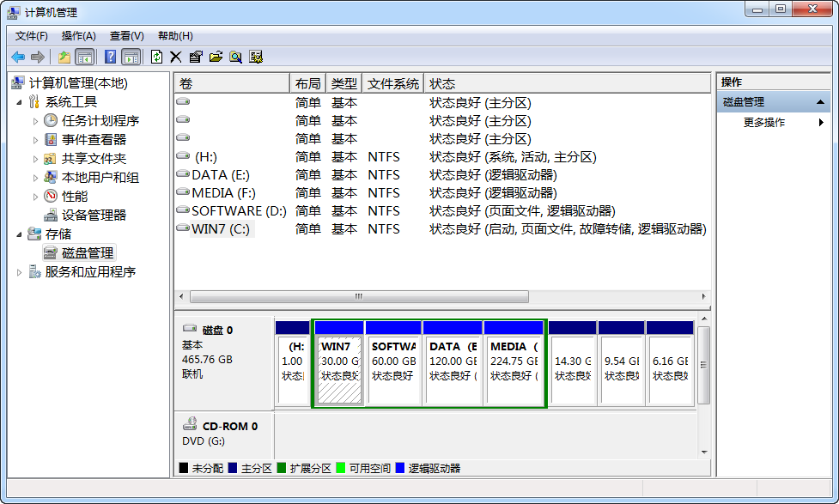The image size is (839, 504).
Task: Click the black X delete icon
Action: click(176, 57)
